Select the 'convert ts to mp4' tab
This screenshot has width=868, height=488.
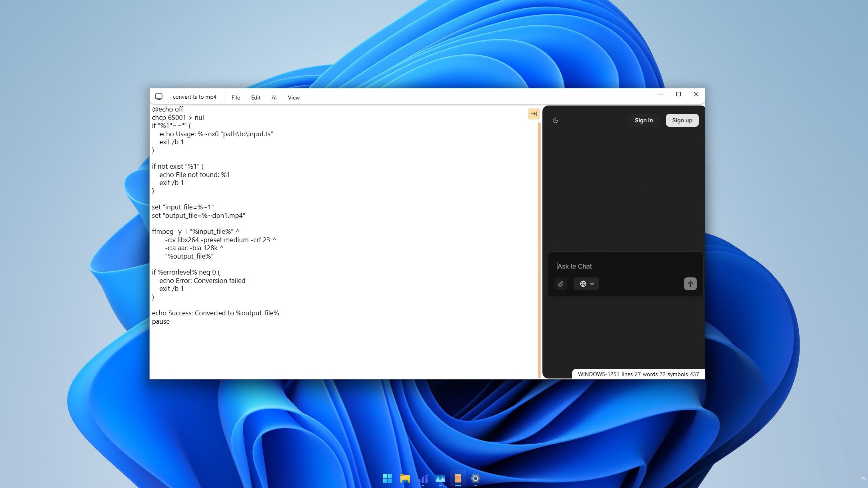194,97
